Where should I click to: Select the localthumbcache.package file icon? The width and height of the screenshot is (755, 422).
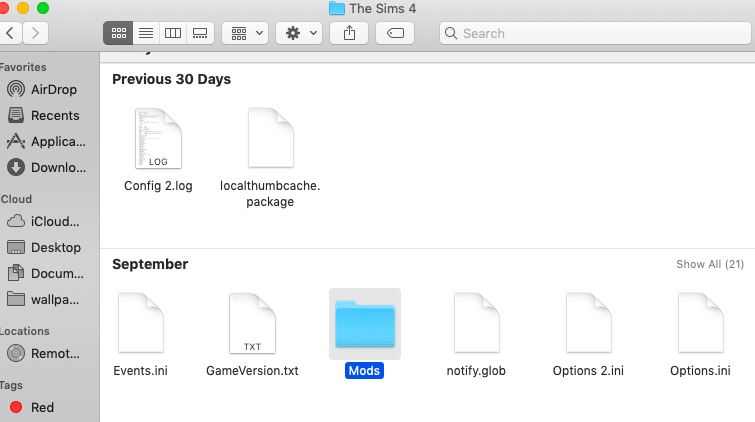pos(271,138)
